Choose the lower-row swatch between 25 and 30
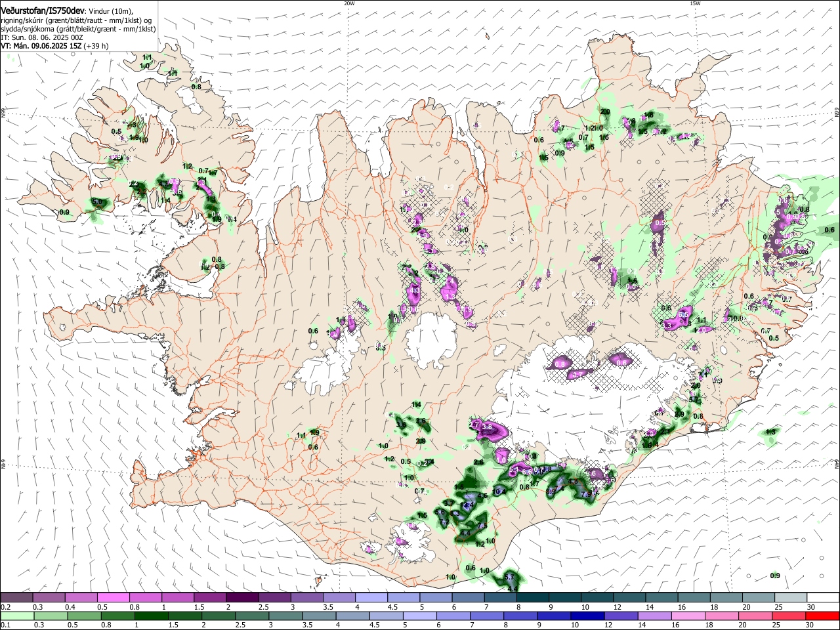The image size is (840, 630). [789, 616]
